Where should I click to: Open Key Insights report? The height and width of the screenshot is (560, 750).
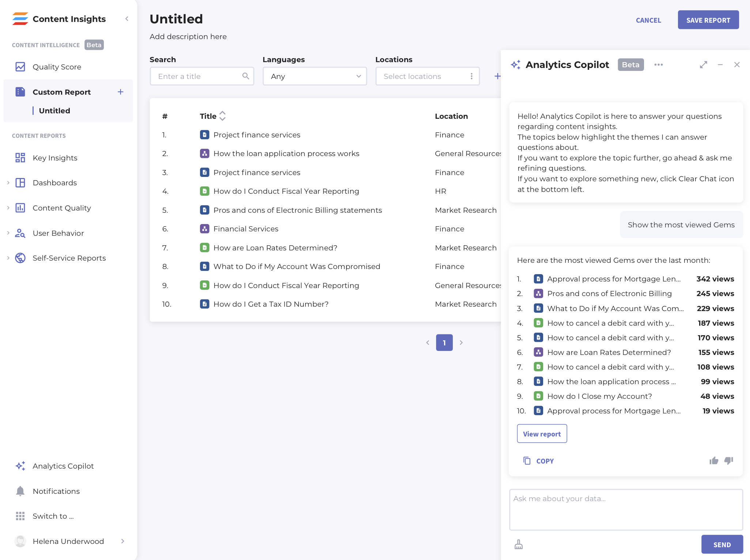tap(54, 158)
